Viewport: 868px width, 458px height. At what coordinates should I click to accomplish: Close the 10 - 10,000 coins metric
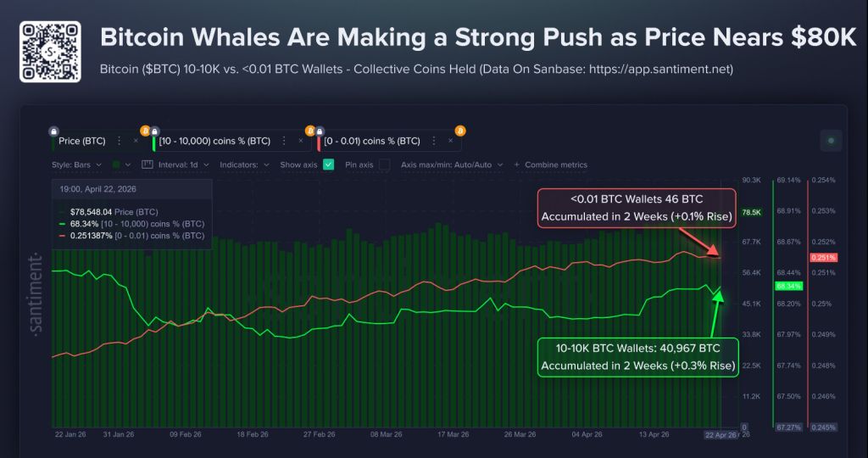(x=303, y=141)
